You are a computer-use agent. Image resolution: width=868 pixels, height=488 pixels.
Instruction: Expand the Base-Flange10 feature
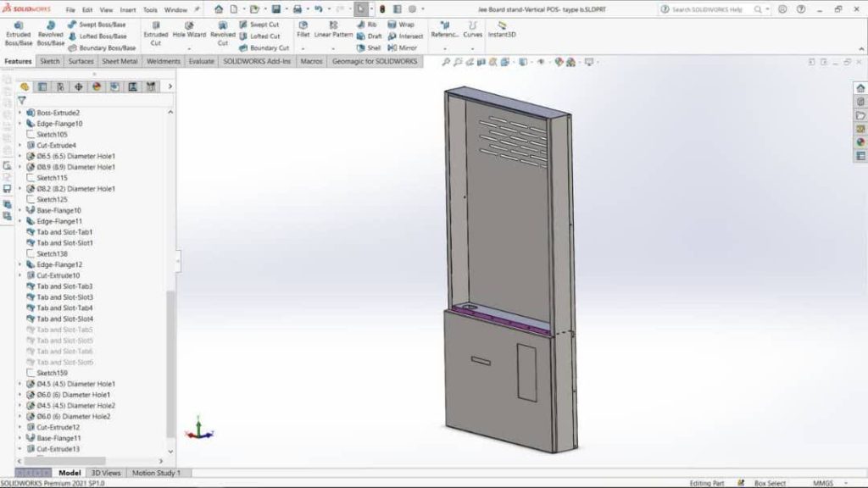(20, 210)
